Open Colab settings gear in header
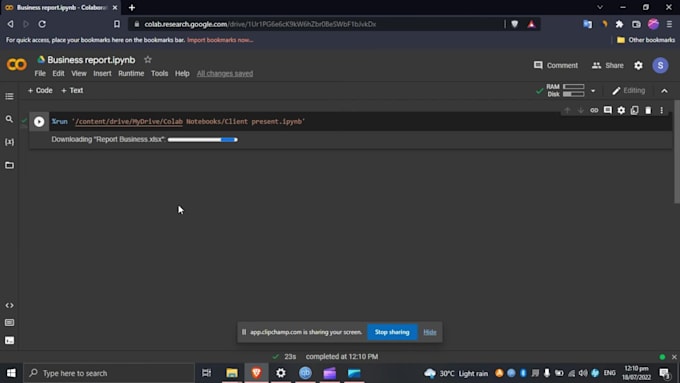The width and height of the screenshot is (680, 383). pyautogui.click(x=638, y=65)
